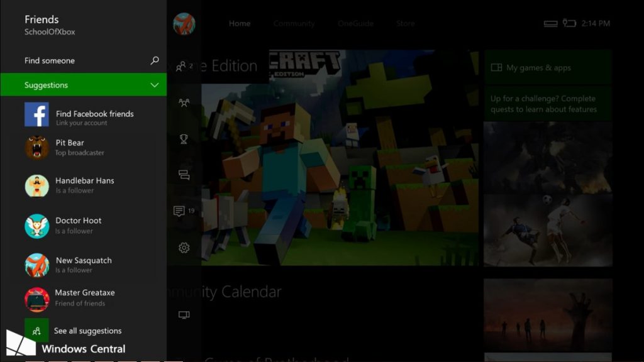The width and height of the screenshot is (644, 362).
Task: Click the search magnifier icon
Action: [155, 60]
